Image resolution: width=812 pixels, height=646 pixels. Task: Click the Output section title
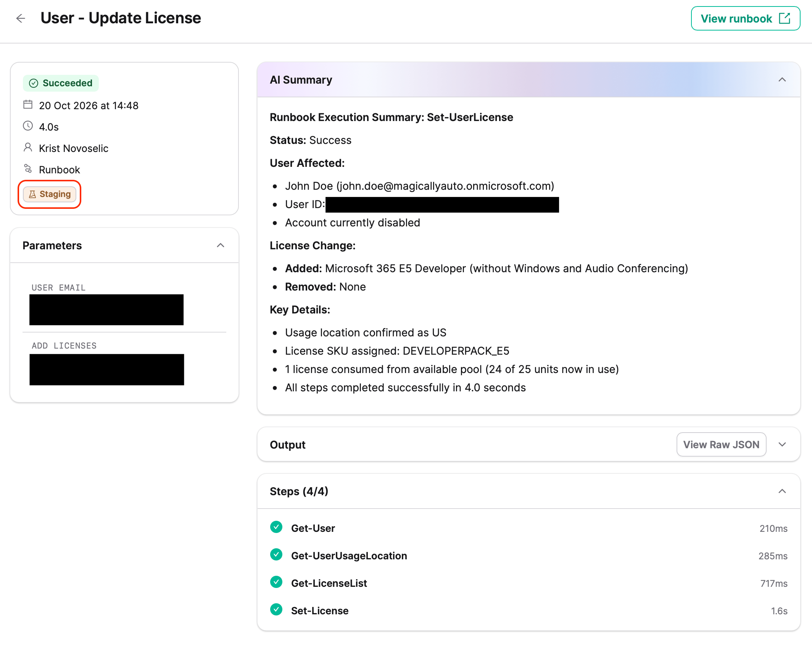(288, 445)
